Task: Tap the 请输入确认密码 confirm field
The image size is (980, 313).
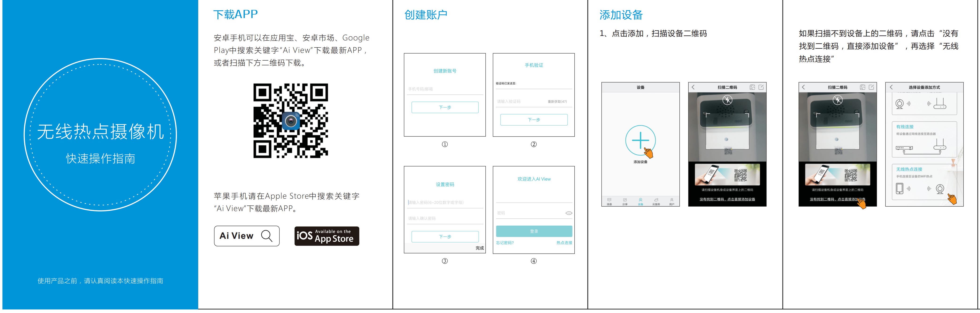Action: click(445, 219)
